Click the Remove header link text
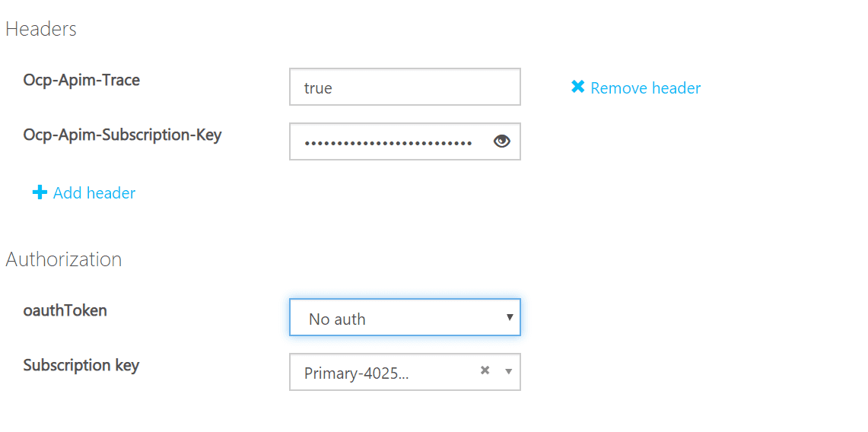Viewport: 868px width, 432px height. coord(645,88)
